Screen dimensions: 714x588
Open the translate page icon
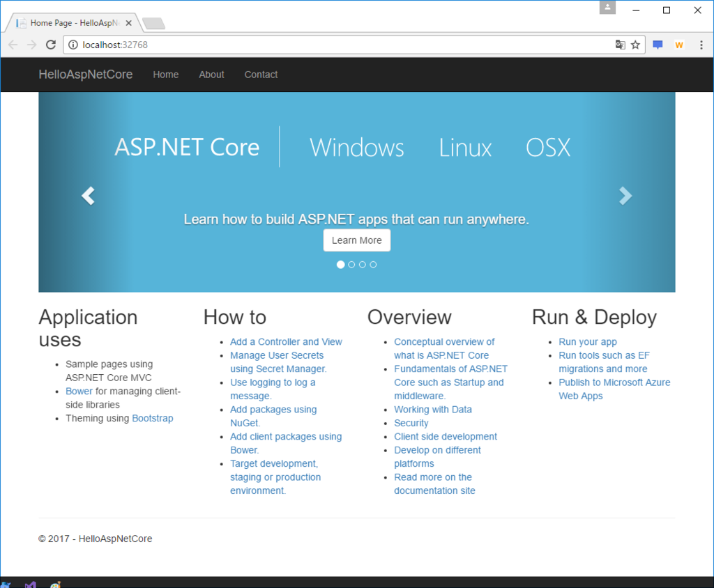click(x=620, y=45)
